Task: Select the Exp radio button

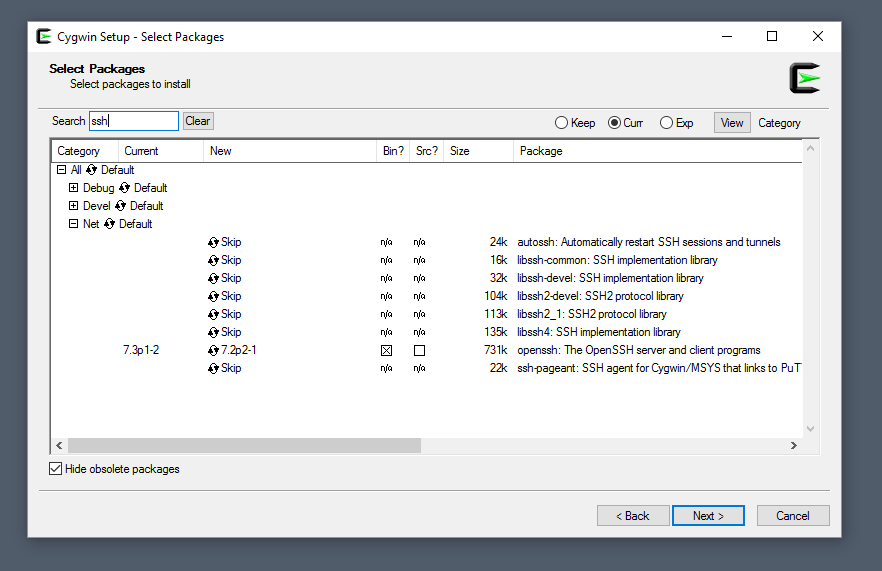Action: [x=667, y=123]
